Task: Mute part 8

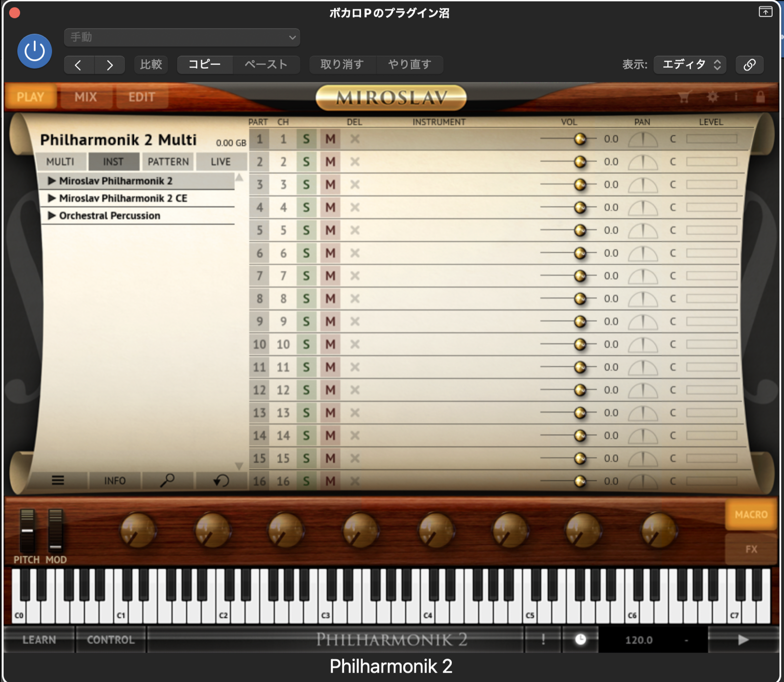Action: click(331, 299)
